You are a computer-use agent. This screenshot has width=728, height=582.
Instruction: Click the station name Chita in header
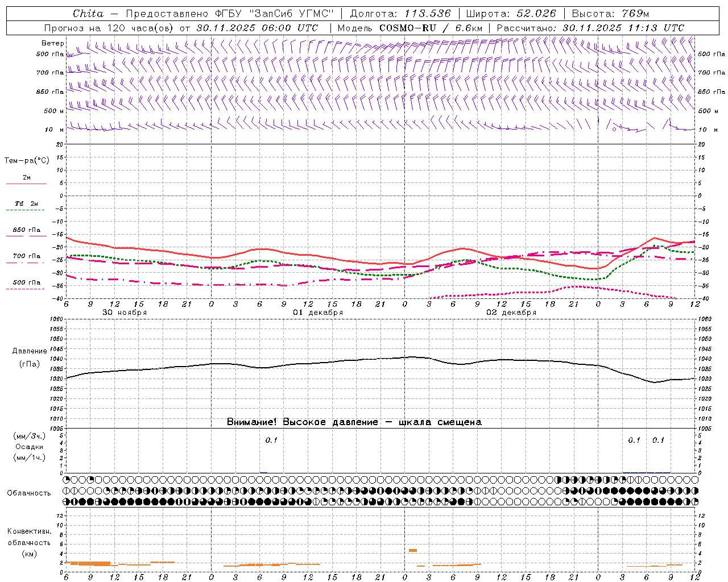coord(88,14)
